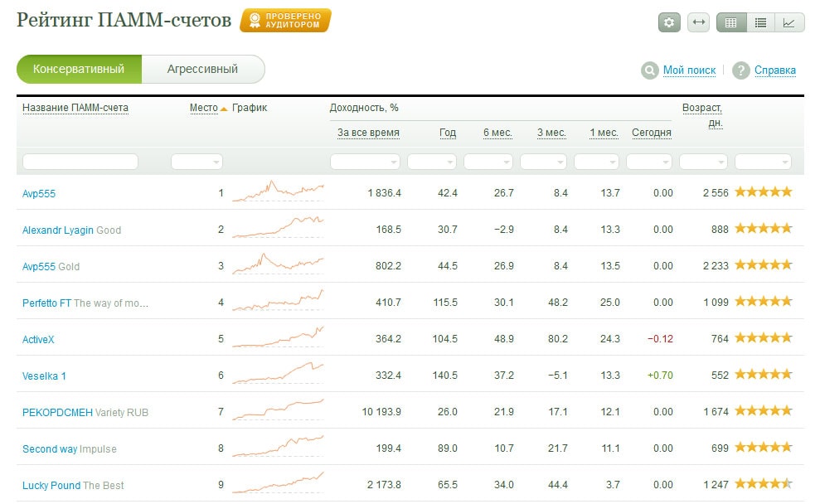Open the Perfetto FT account link
This screenshot has height=504, width=820.
click(46, 303)
